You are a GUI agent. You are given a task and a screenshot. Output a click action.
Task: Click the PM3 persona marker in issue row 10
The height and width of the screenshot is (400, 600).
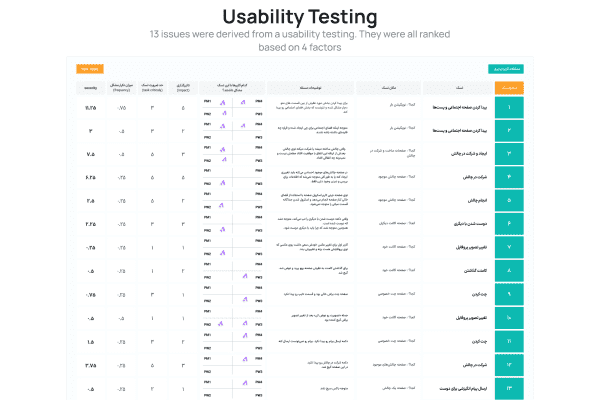(x=245, y=323)
